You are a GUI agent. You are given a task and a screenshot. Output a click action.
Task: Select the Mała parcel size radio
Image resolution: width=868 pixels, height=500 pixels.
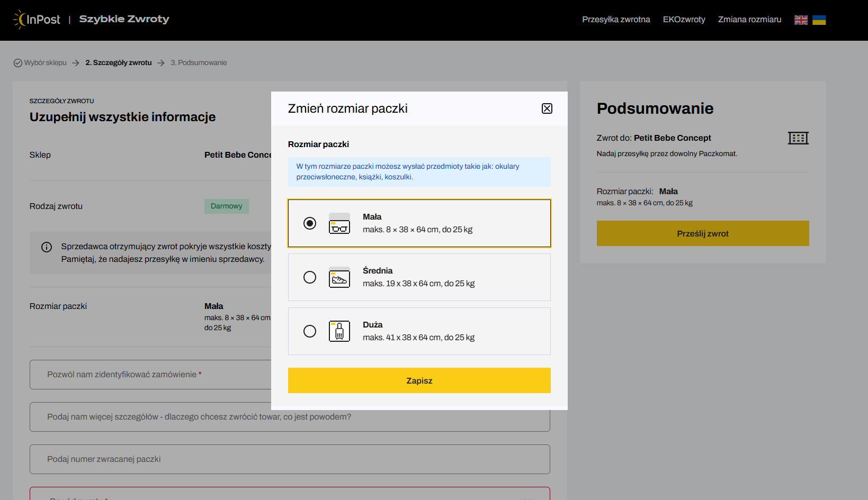310,223
